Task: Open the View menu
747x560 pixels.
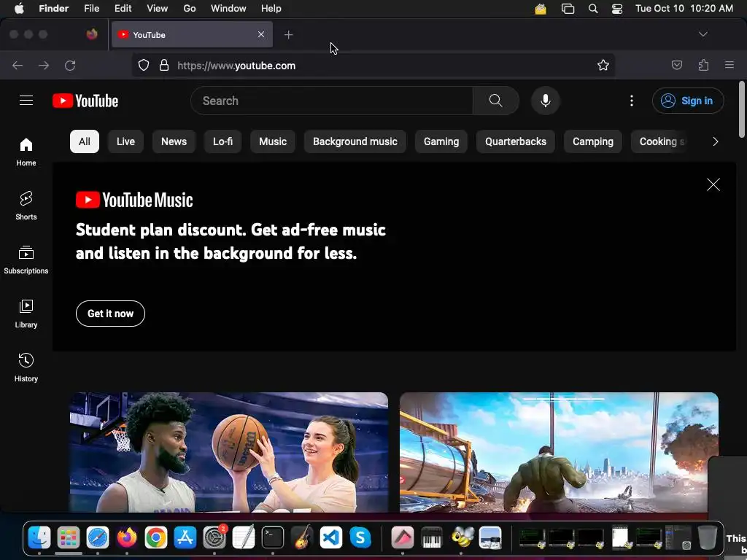Action: tap(158, 9)
